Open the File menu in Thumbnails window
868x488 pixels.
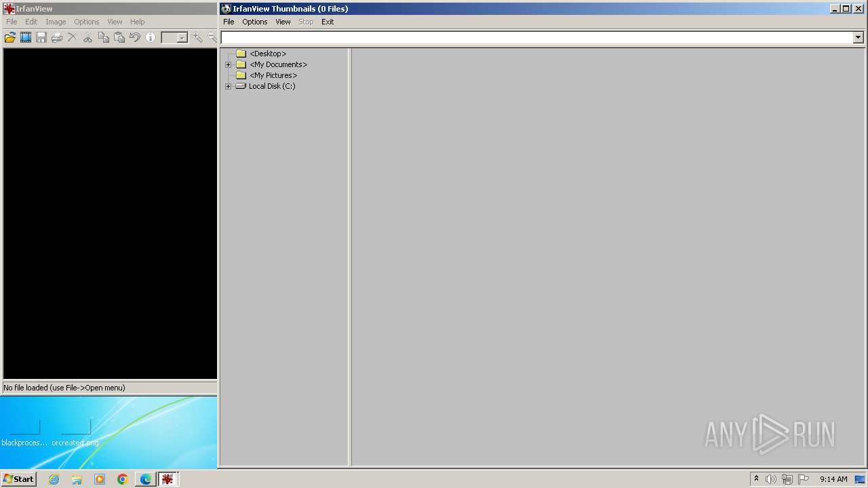229,22
